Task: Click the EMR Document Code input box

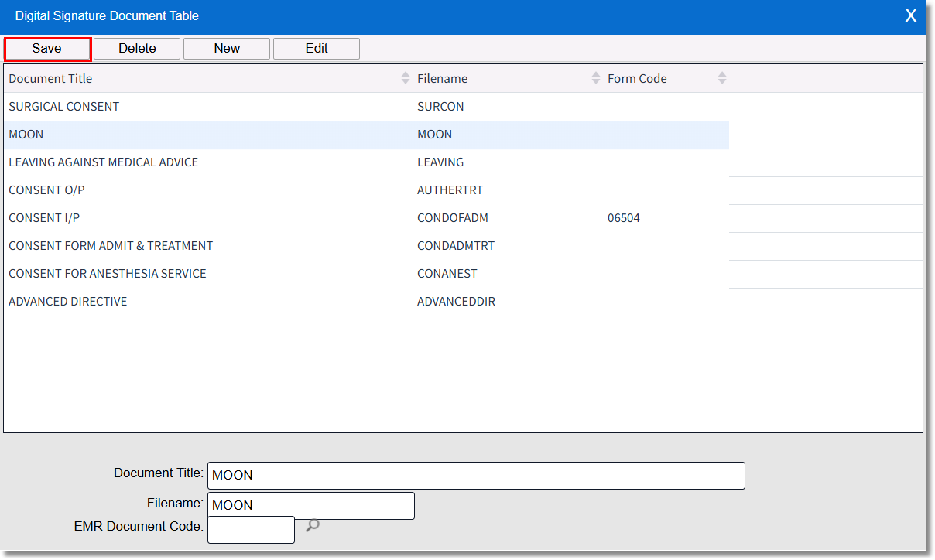Action: click(x=251, y=530)
